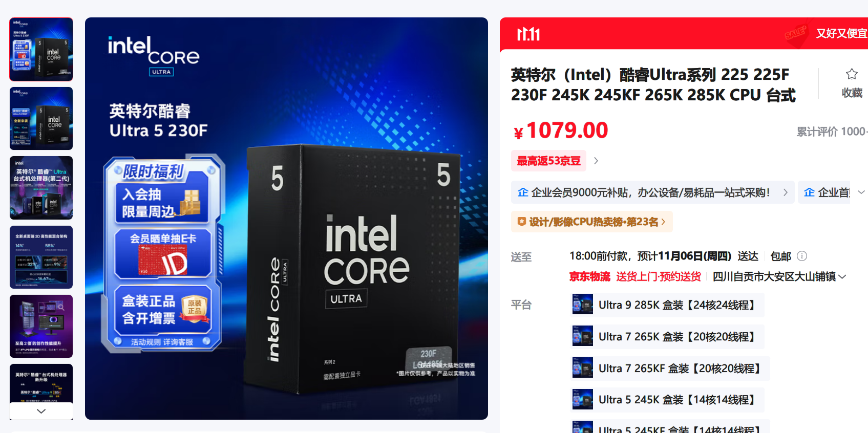Click the ranking badge icon next to 设计/影像CPU热卖榜

click(x=522, y=222)
